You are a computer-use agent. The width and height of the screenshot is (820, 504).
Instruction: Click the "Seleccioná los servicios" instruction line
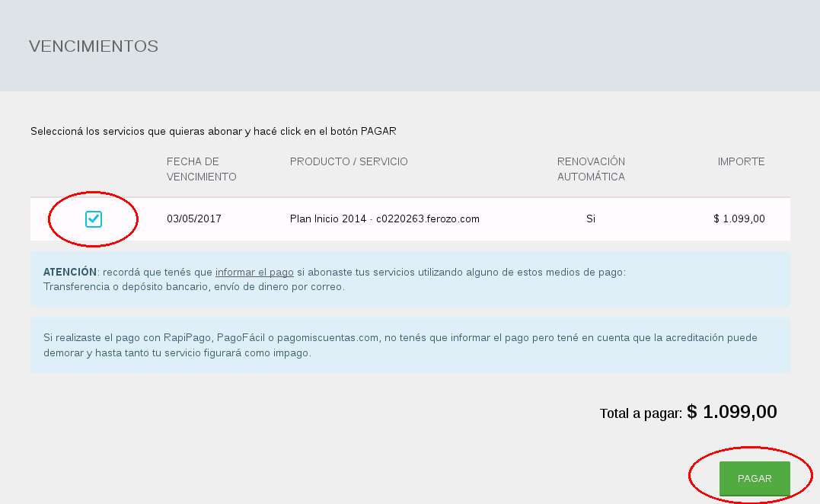point(213,131)
